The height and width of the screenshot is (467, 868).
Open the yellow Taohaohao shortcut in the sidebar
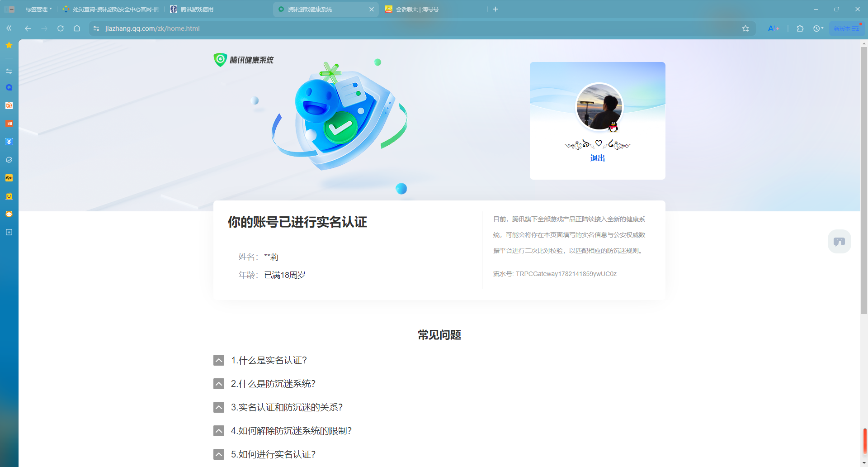tap(9, 178)
